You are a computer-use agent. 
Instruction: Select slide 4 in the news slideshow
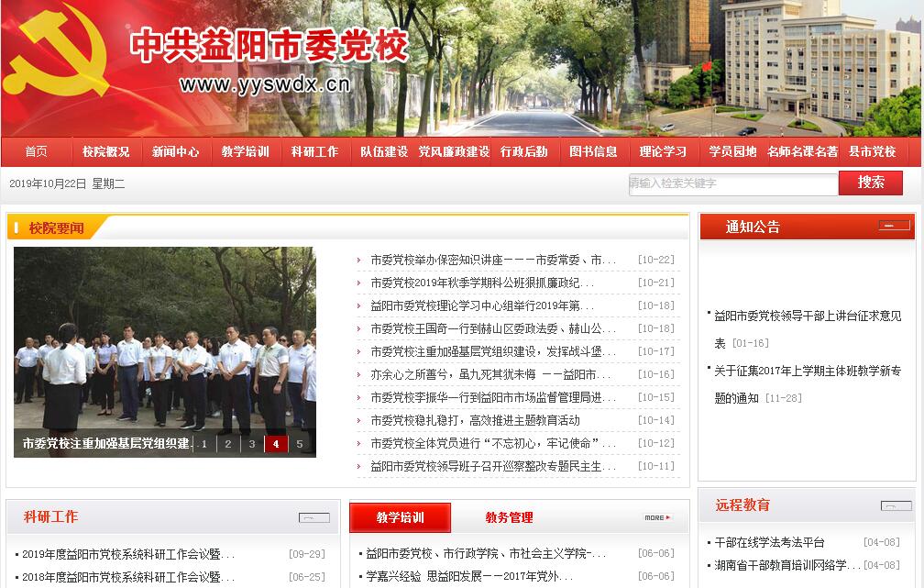[x=276, y=444]
